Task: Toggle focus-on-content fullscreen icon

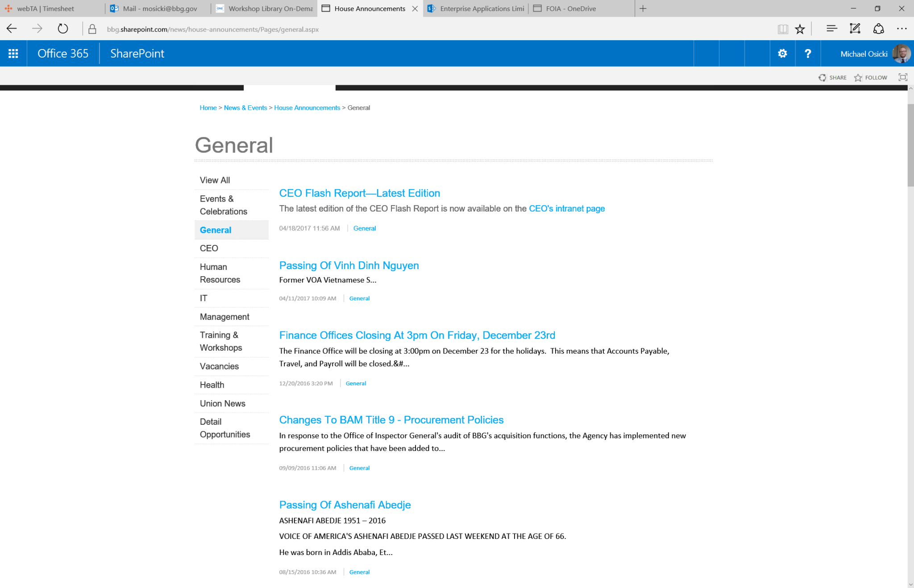Action: [x=903, y=78]
